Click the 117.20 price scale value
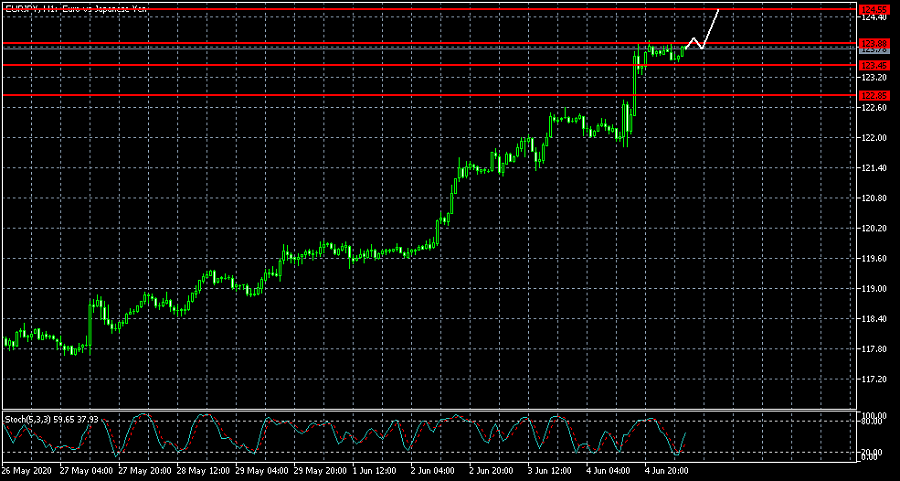This screenshot has height=481, width=900. 874,379
